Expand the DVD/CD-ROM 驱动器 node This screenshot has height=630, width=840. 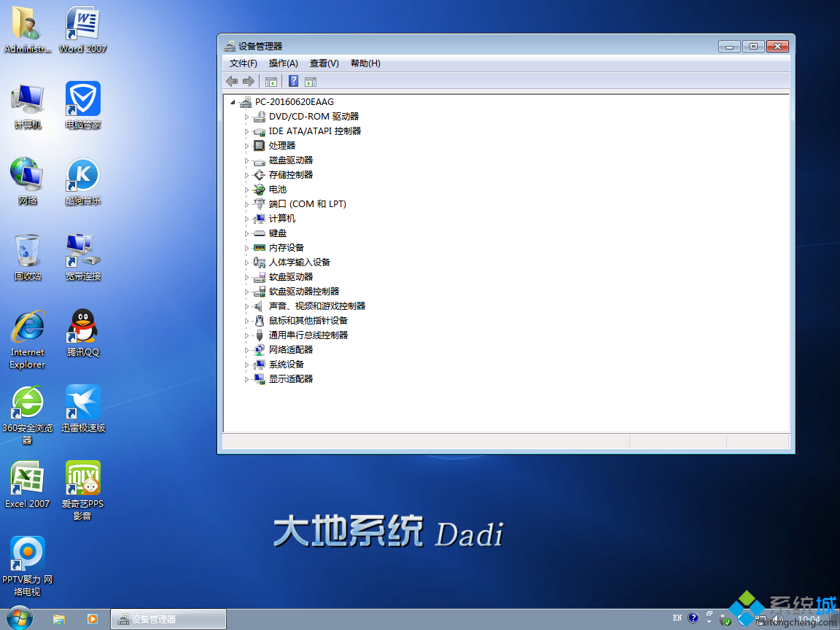246,117
